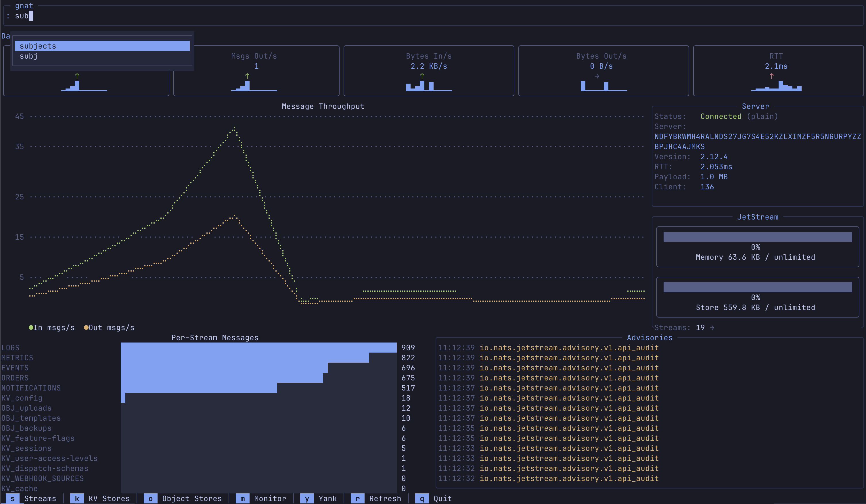Open the Streams view from the bottom bar
The height and width of the screenshot is (504, 866).
40,499
